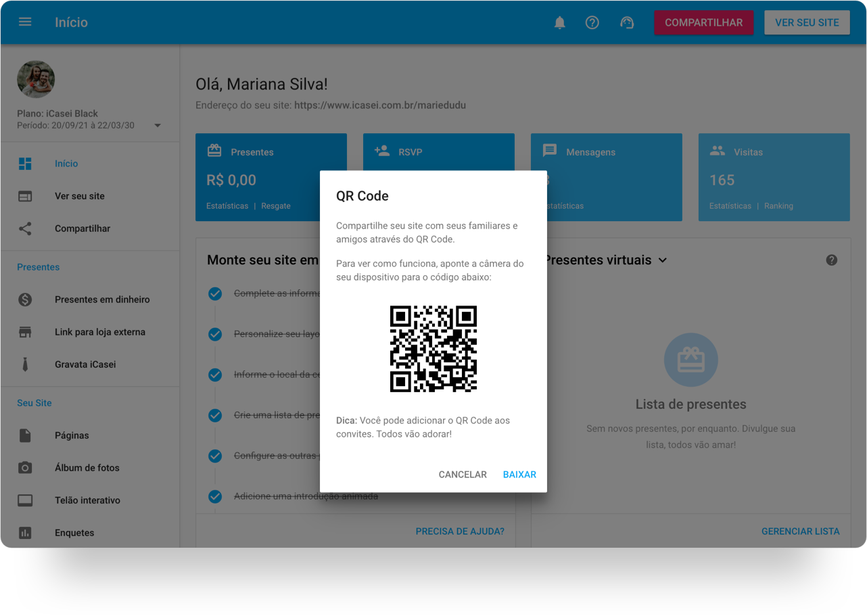Click the Visitas people icon
Viewport: 867px width, 616px height.
click(x=718, y=151)
